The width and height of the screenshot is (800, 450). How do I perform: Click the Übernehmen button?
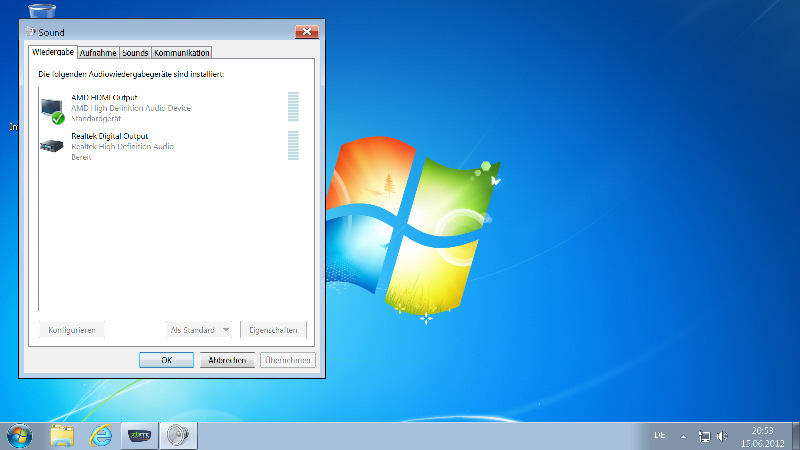click(288, 360)
